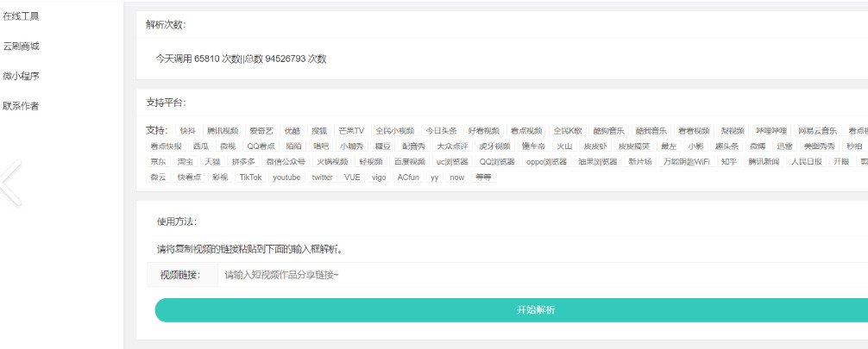Select the 微云 platform tag

[158, 177]
